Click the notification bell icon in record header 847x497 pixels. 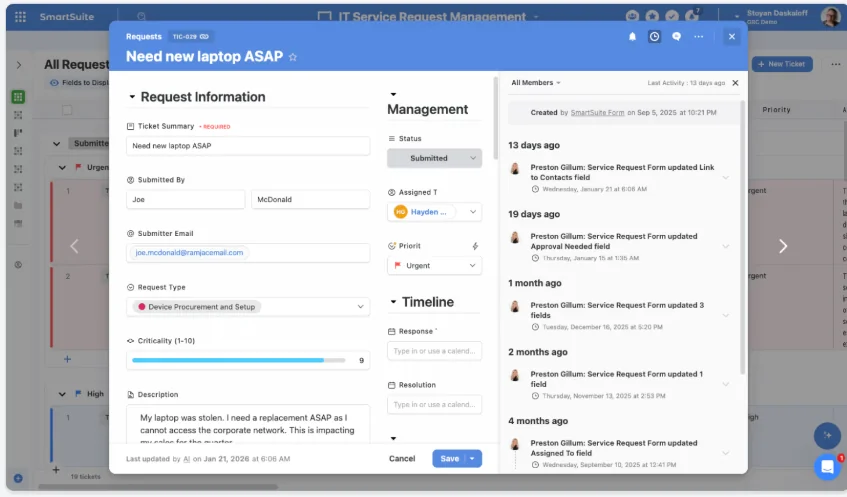click(632, 37)
